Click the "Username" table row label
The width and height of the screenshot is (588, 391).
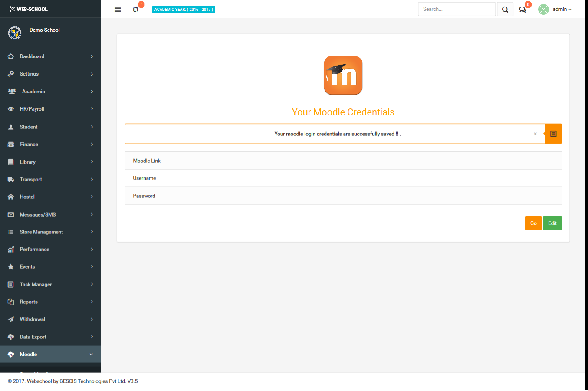pyautogui.click(x=145, y=178)
